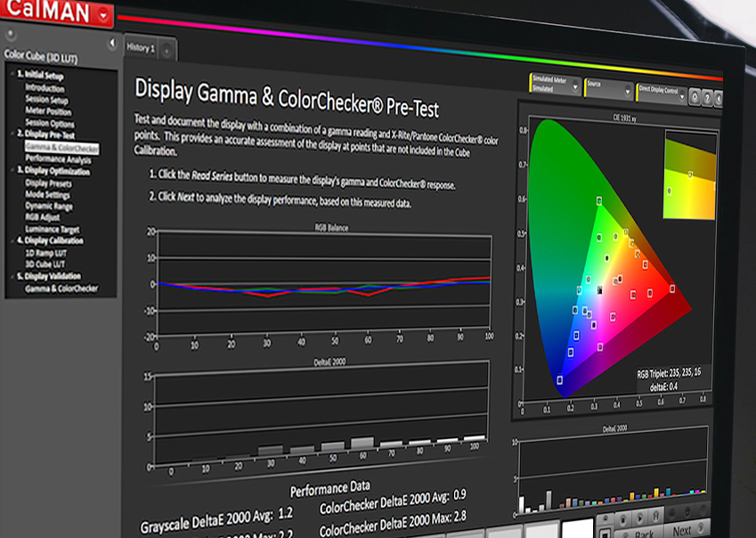This screenshot has width=756, height=538.
Task: Open the help question mark icon
Action: [707, 98]
